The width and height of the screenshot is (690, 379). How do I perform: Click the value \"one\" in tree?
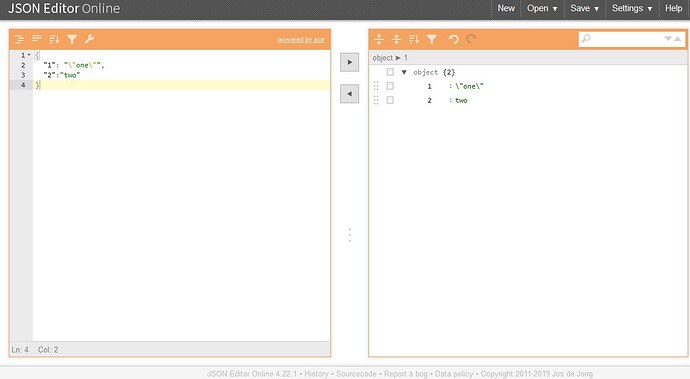pyautogui.click(x=469, y=86)
